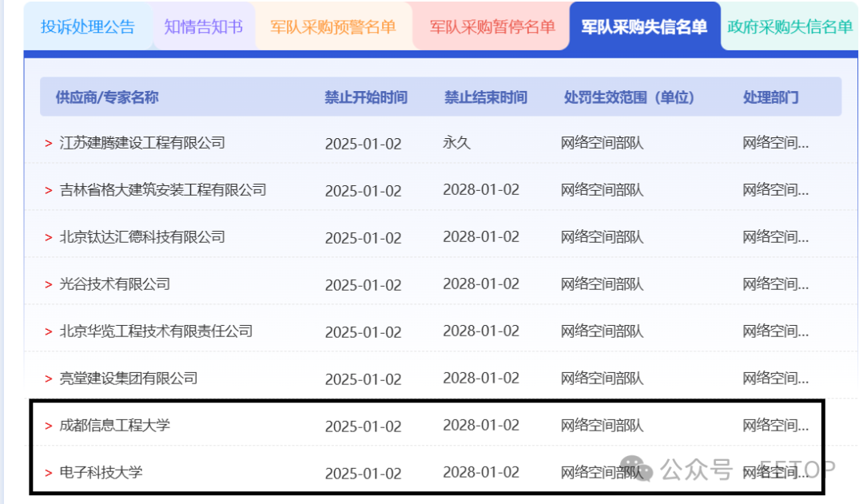Click red arrow beside 电子科技大学

tap(49, 473)
